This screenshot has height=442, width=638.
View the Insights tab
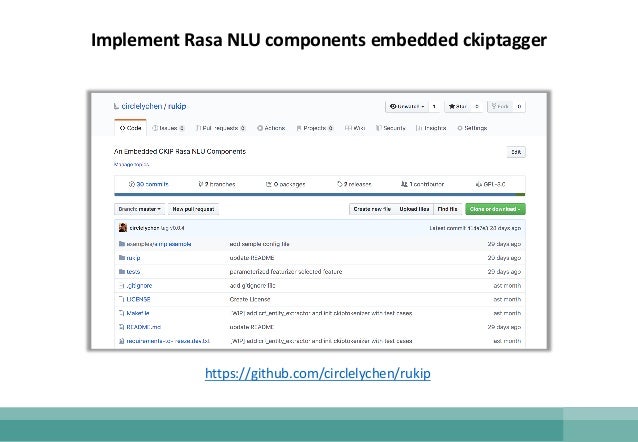coord(431,128)
